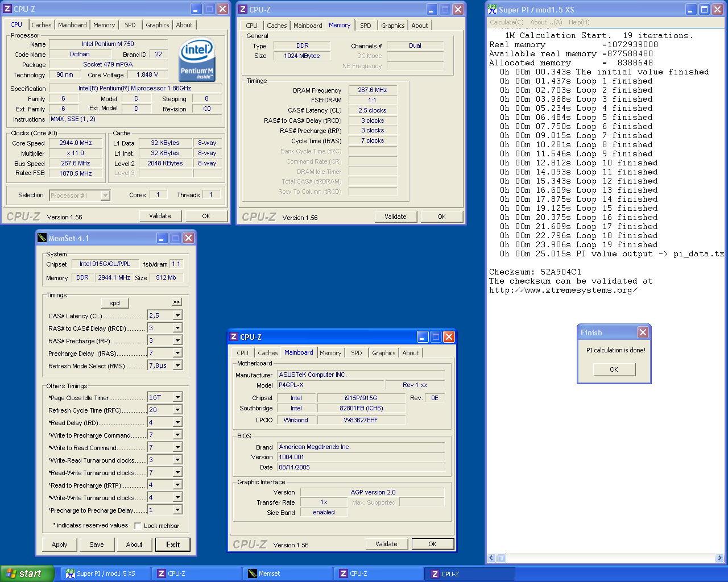Click Validate in CPU-Z Mainboard window

click(386, 544)
